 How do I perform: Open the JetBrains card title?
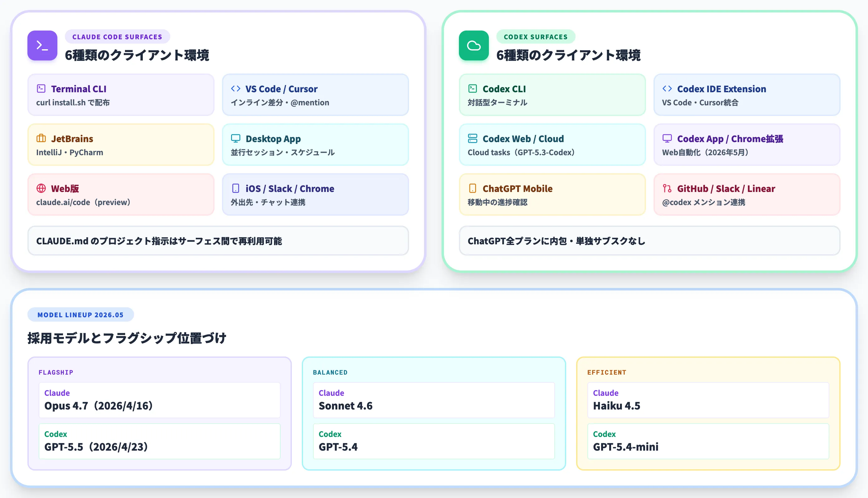click(72, 139)
